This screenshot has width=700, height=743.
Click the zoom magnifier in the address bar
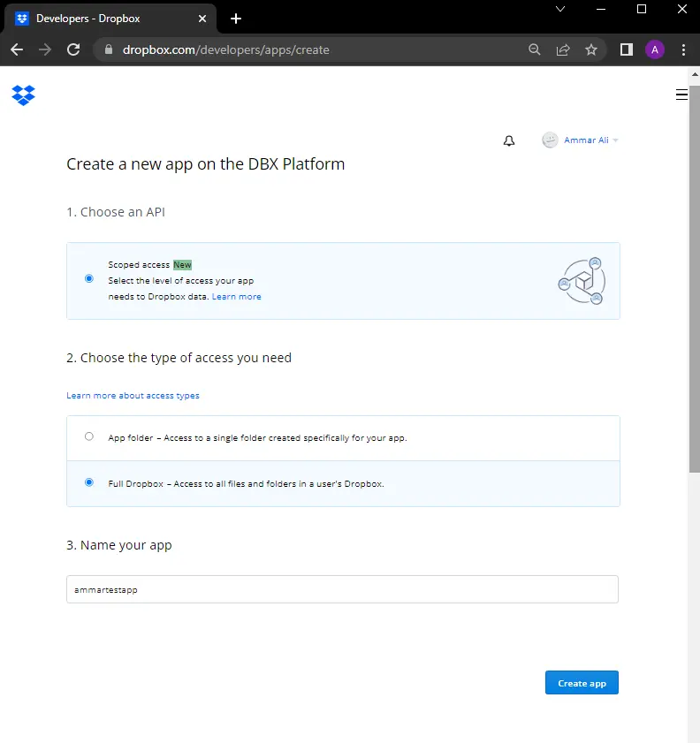pyautogui.click(x=534, y=49)
